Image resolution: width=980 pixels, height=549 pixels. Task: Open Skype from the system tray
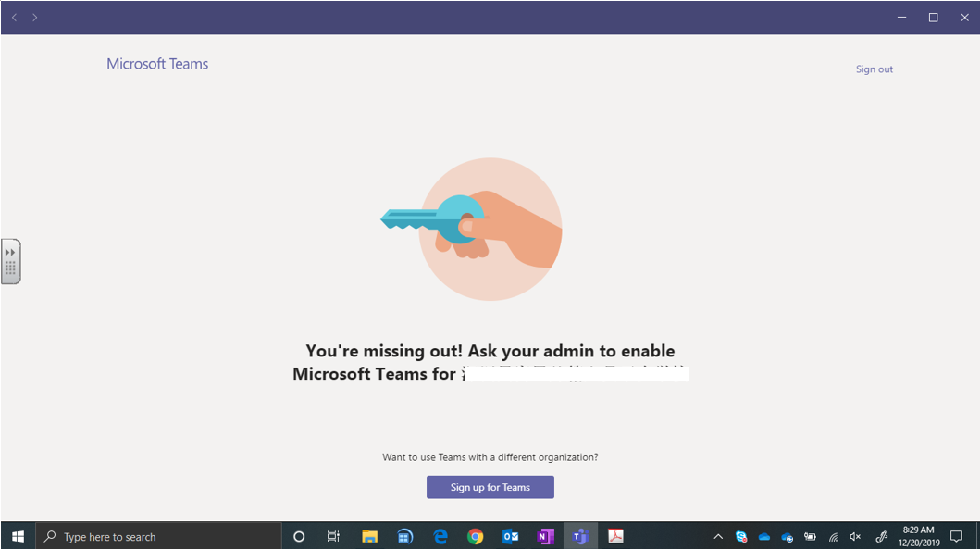click(x=741, y=536)
